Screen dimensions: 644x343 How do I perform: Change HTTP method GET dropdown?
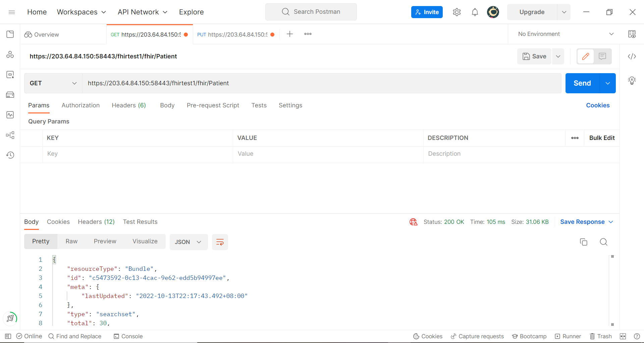click(53, 83)
